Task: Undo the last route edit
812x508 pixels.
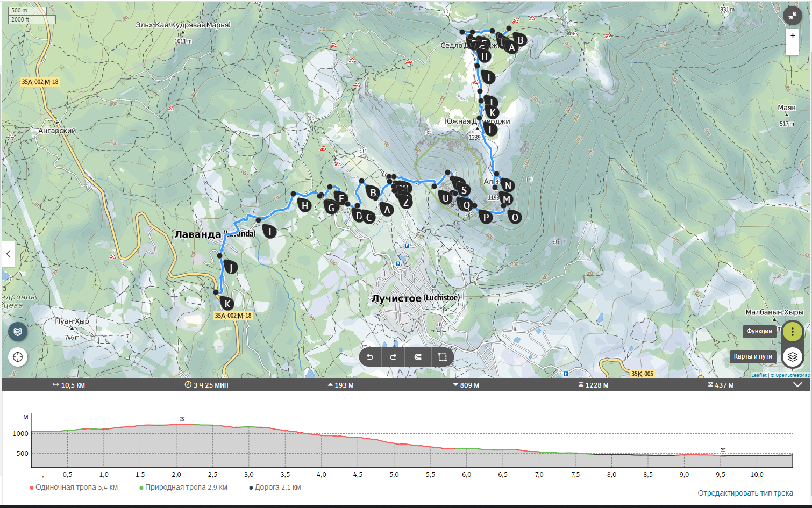Action: pos(370,357)
